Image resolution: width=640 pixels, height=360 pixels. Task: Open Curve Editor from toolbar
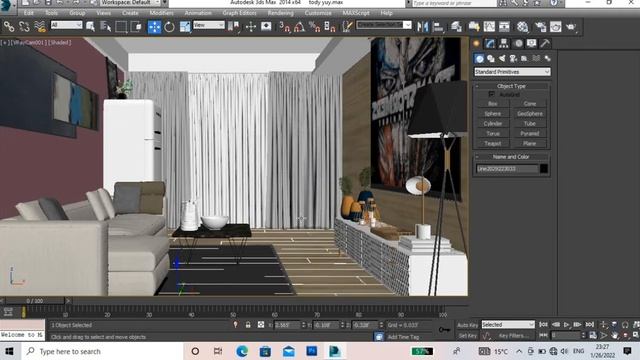pyautogui.click(x=489, y=27)
